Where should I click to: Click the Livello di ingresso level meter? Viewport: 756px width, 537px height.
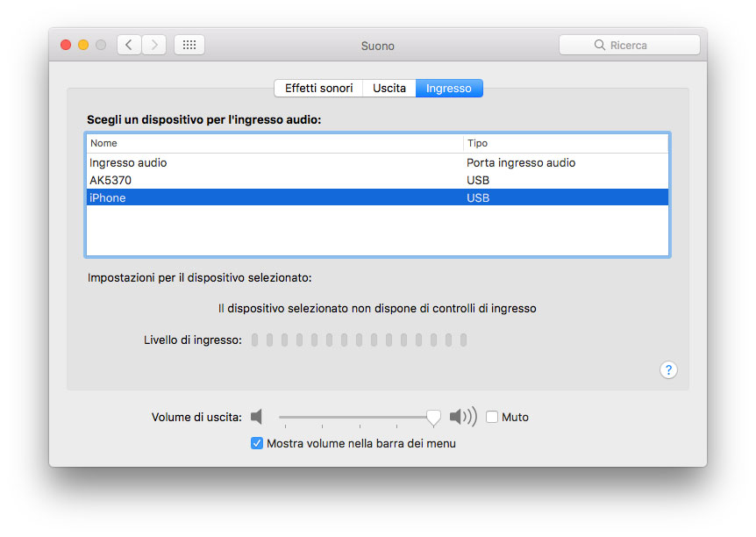point(360,340)
